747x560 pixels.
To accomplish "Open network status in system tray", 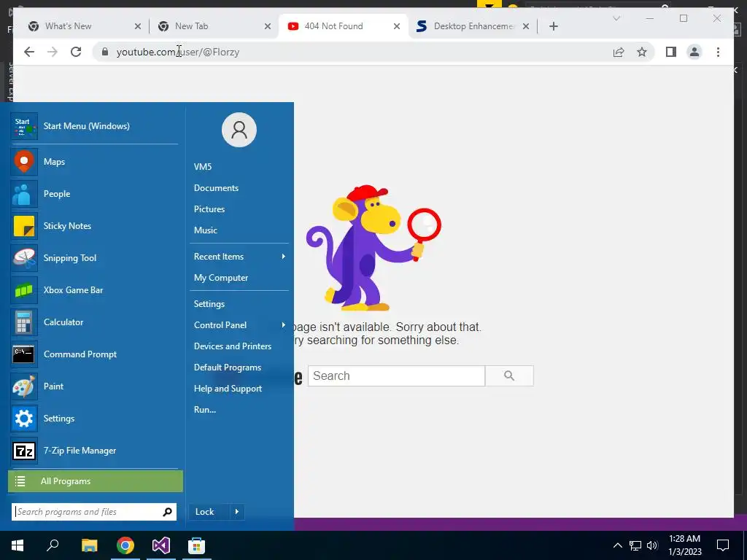I will tap(635, 545).
